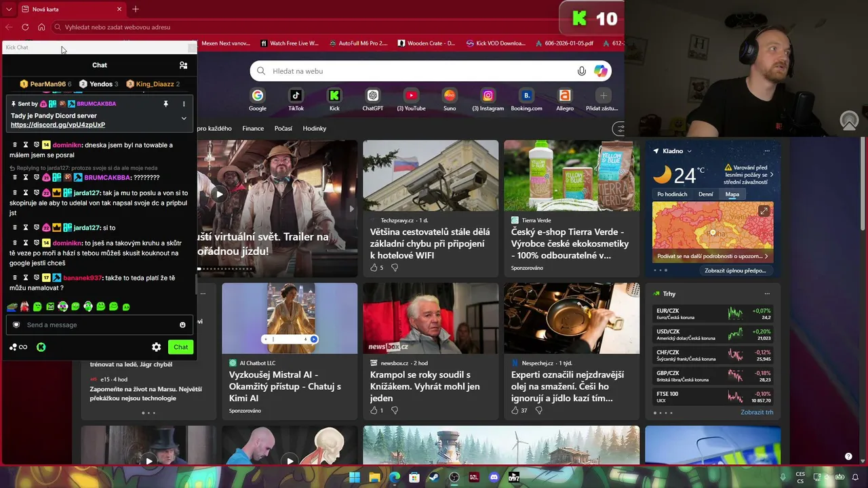Open weather card more options

[767, 151]
